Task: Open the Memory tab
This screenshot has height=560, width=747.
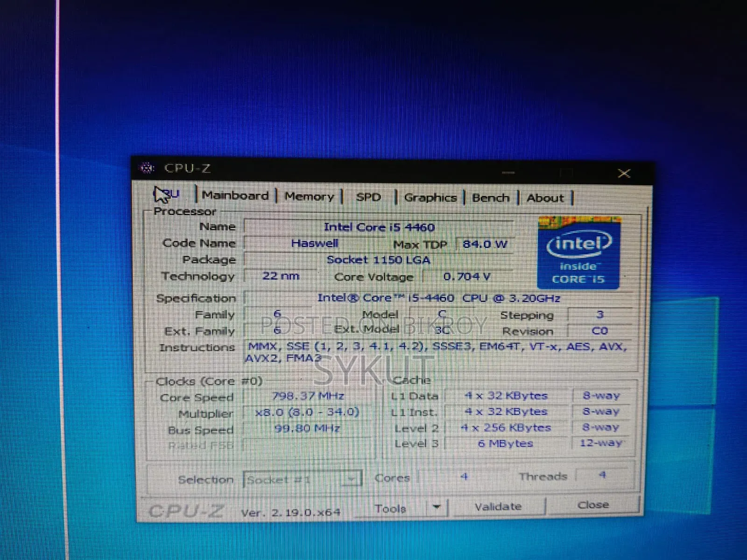Action: (x=309, y=196)
